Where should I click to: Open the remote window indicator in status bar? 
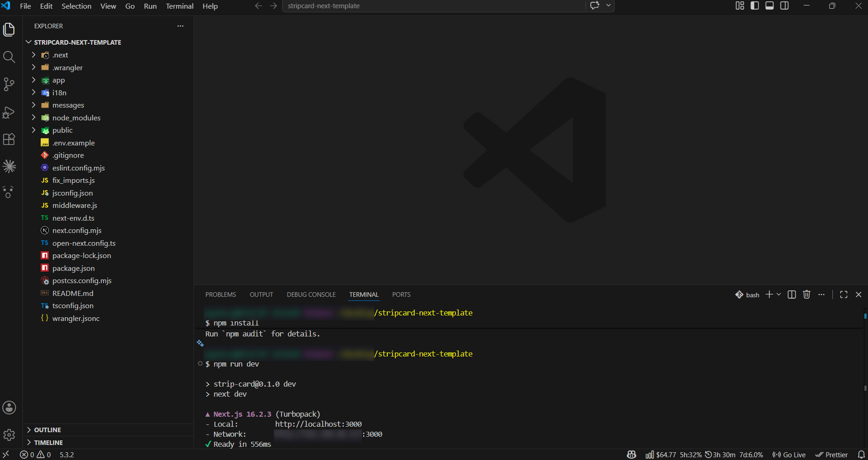(6, 455)
